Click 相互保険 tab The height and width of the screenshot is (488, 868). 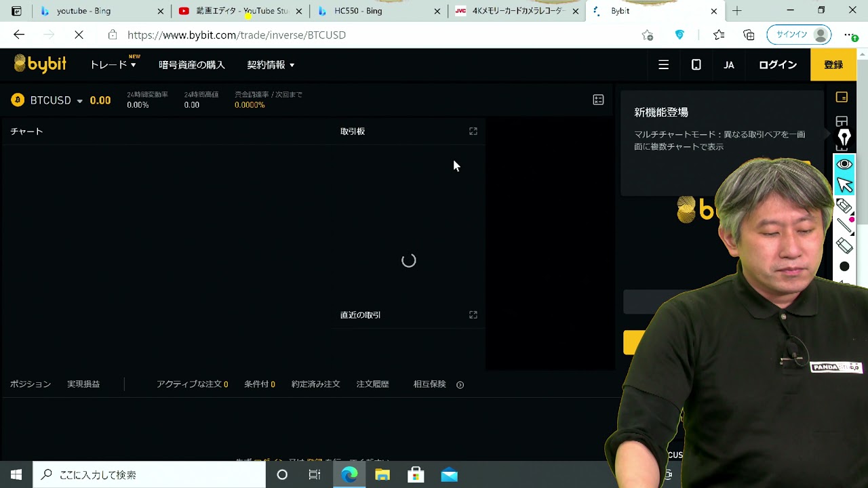coord(430,384)
